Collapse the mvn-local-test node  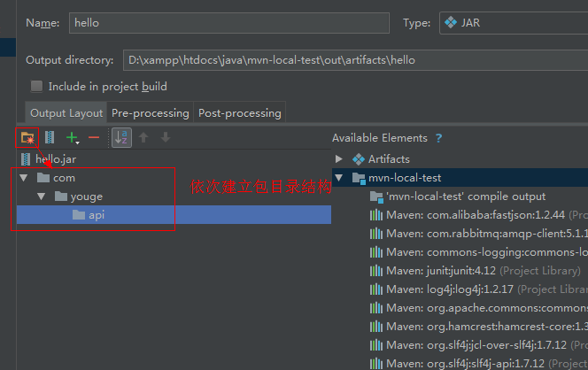coord(339,178)
